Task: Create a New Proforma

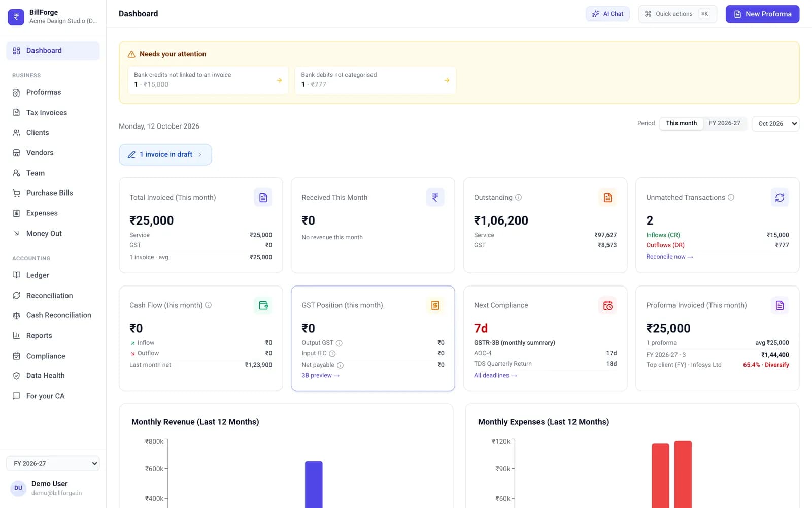Action: tap(762, 14)
